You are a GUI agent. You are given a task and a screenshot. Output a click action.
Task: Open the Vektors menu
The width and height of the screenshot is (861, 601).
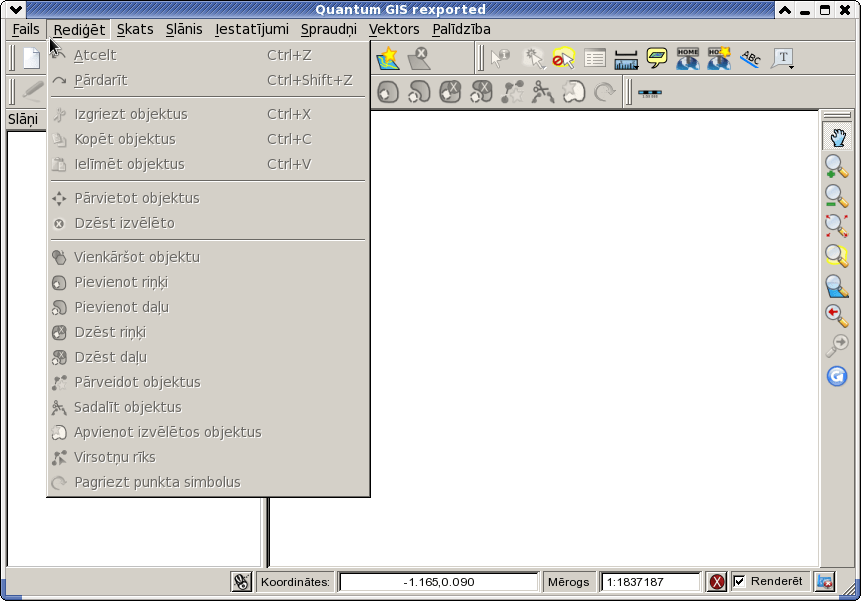[x=394, y=29]
